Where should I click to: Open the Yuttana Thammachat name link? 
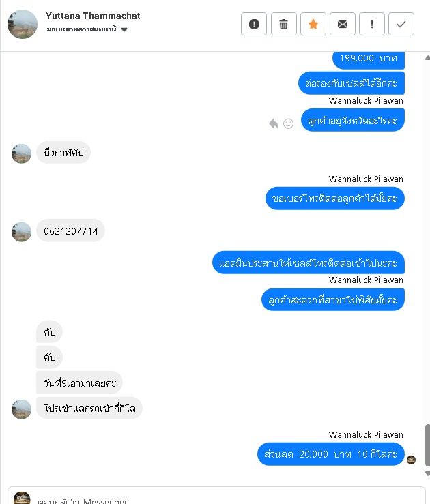click(x=93, y=16)
